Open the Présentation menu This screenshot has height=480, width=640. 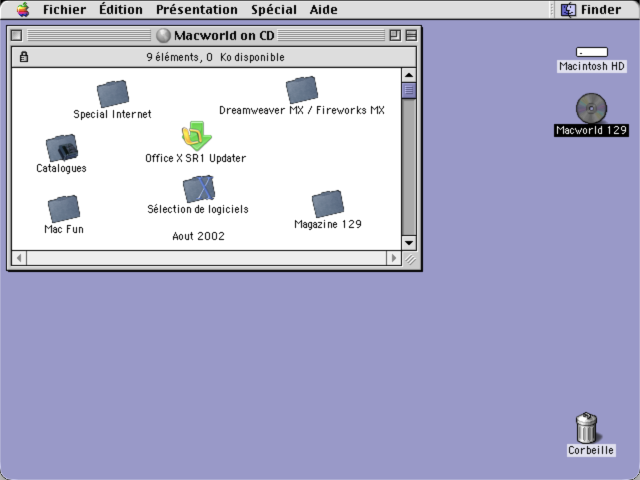click(197, 9)
